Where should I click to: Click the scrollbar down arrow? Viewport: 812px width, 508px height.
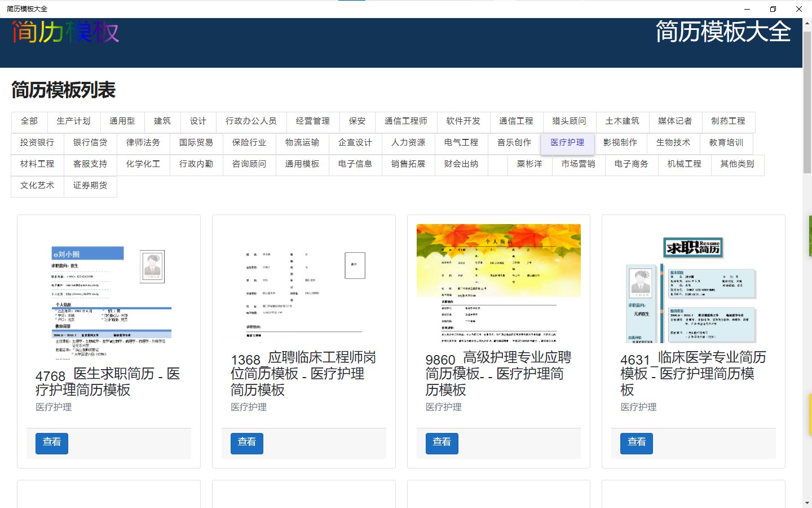tap(807, 502)
